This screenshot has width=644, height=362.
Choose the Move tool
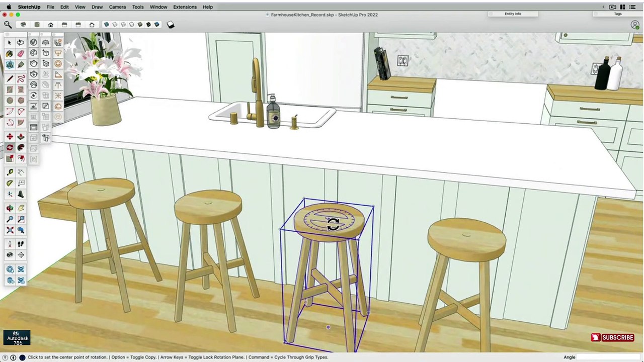(x=10, y=137)
